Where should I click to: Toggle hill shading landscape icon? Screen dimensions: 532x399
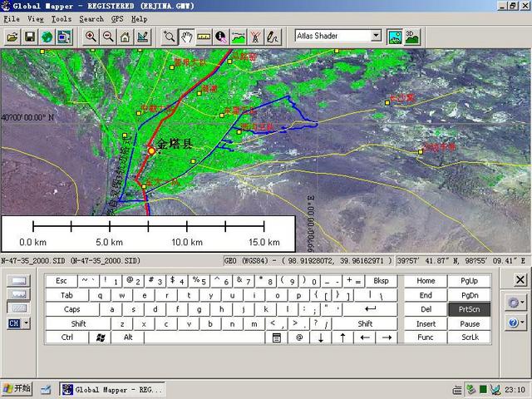[395, 37]
